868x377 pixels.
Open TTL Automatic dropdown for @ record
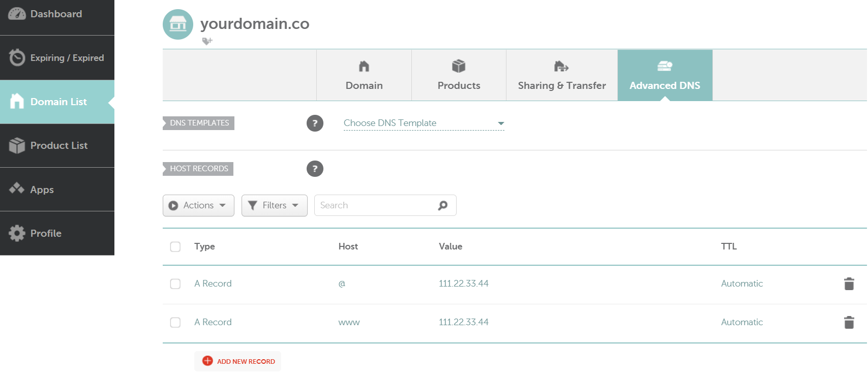pyautogui.click(x=742, y=284)
